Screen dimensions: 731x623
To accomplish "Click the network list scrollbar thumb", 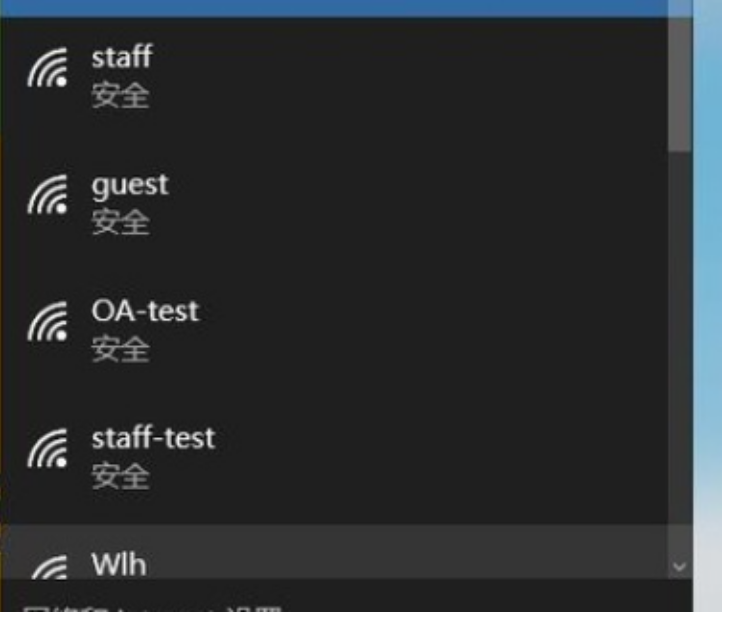I will point(679,85).
